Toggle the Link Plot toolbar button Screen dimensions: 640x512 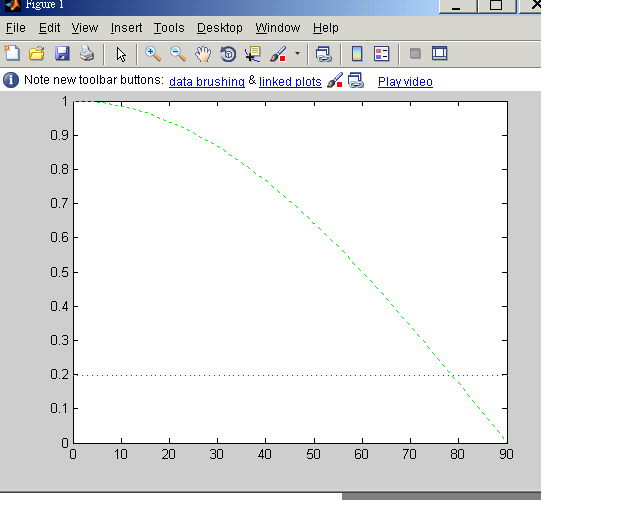(323, 54)
